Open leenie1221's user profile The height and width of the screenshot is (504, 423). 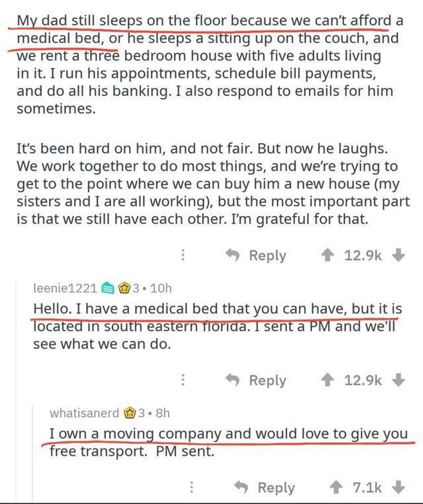[65, 288]
